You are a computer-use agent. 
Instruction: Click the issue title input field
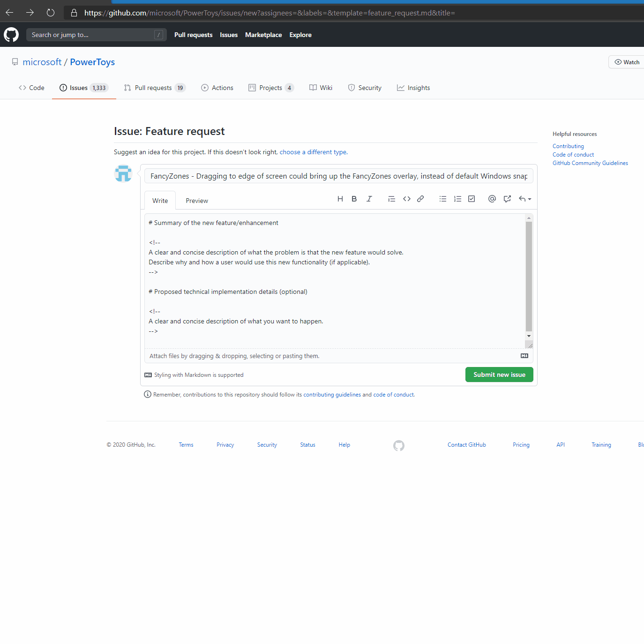tap(339, 176)
